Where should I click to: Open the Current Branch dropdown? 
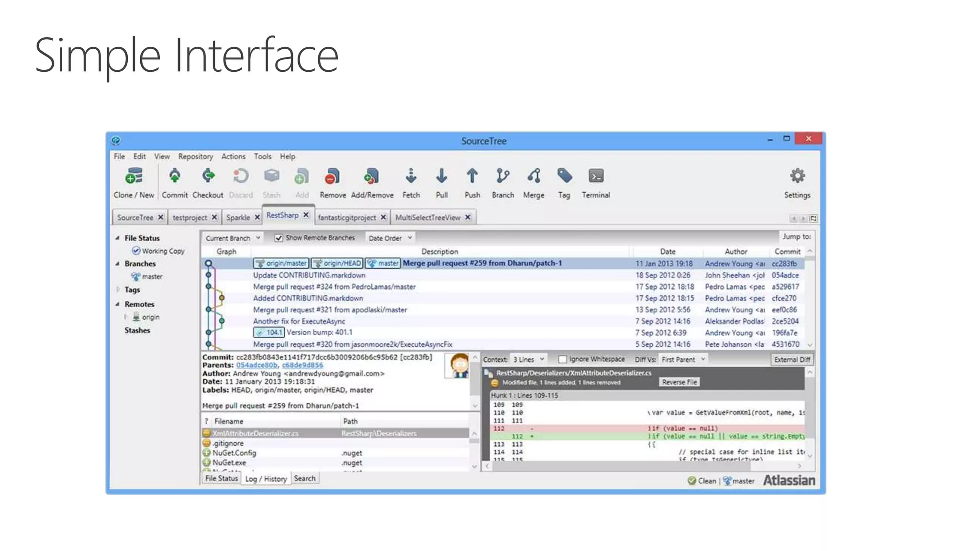pos(233,238)
